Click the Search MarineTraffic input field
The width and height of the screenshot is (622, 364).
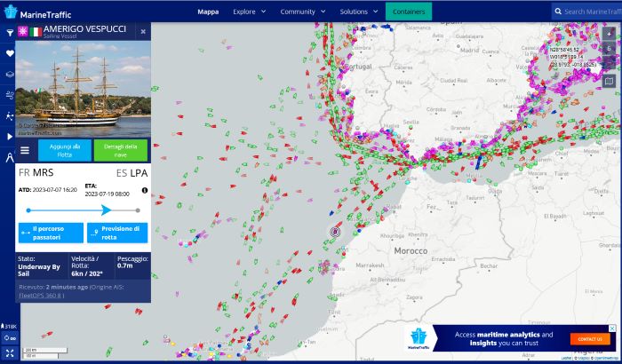(x=590, y=12)
